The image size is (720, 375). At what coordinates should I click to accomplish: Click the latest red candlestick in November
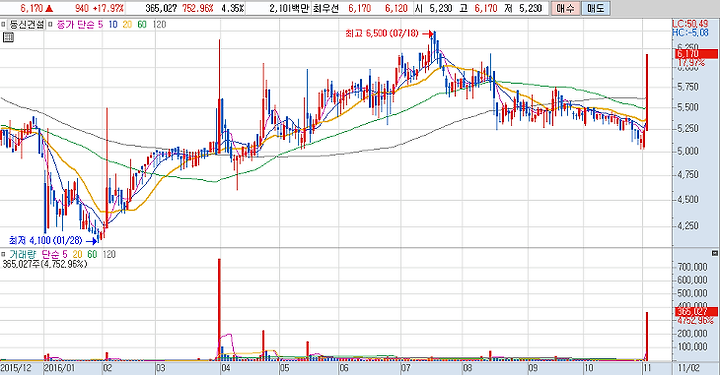[647, 92]
